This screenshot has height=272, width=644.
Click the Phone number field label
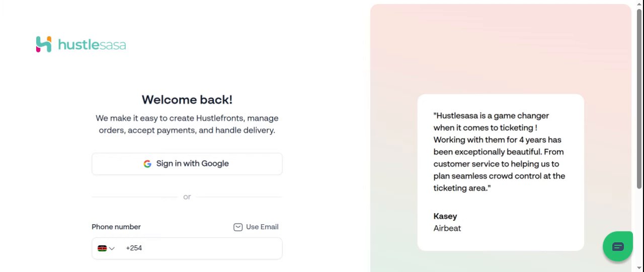[x=116, y=227]
